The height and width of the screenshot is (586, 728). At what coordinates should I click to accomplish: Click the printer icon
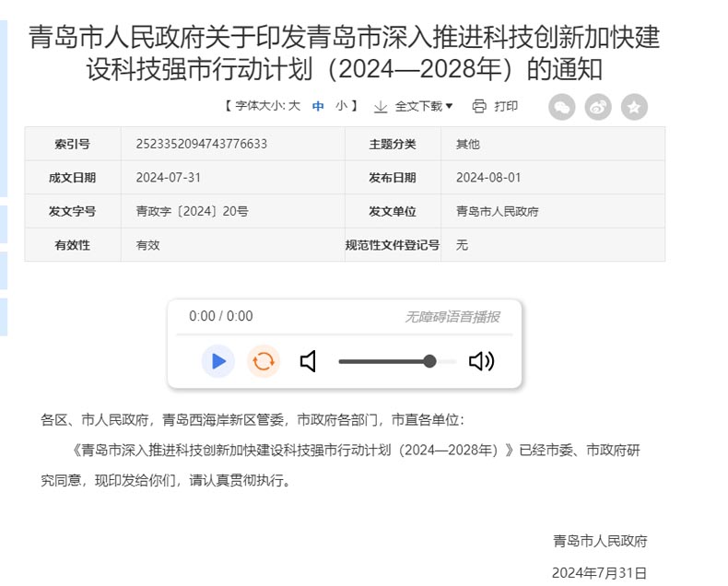(479, 106)
